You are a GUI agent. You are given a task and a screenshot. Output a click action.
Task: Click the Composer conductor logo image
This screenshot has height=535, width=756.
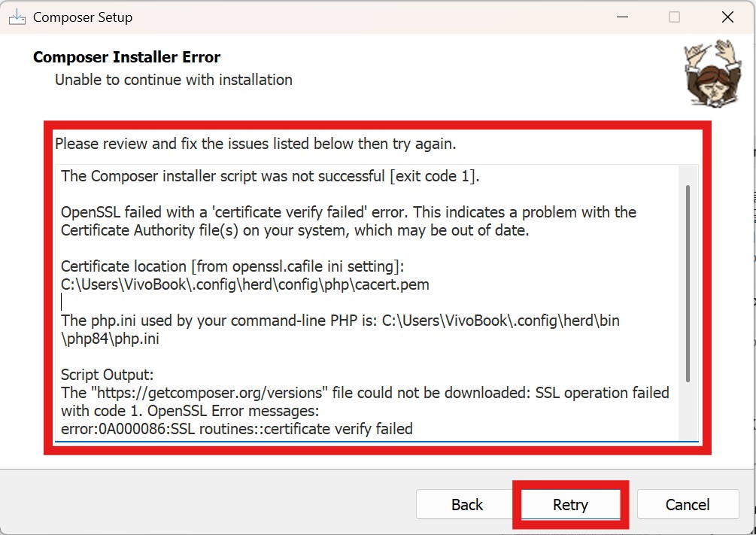click(x=706, y=72)
